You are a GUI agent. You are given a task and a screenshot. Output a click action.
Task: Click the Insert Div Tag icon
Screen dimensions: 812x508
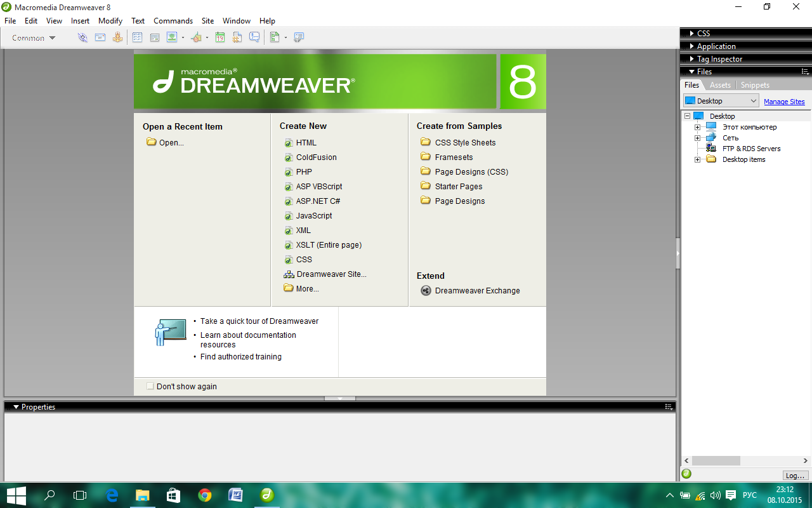(x=154, y=37)
